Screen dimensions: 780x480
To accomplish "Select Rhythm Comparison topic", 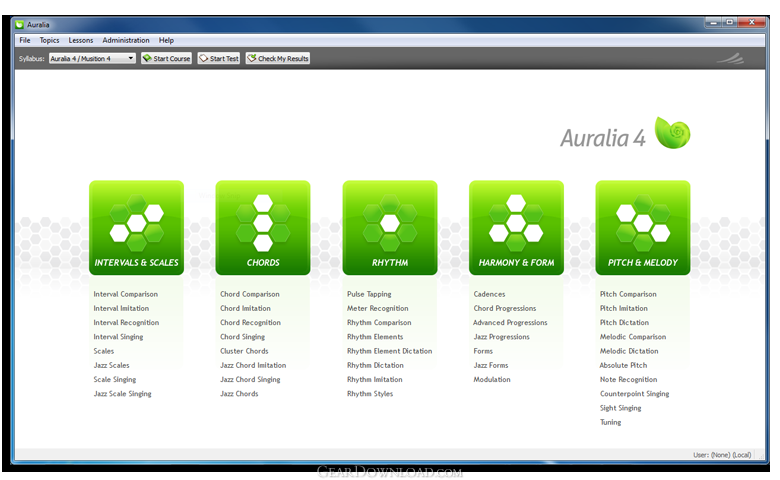I will [x=379, y=323].
